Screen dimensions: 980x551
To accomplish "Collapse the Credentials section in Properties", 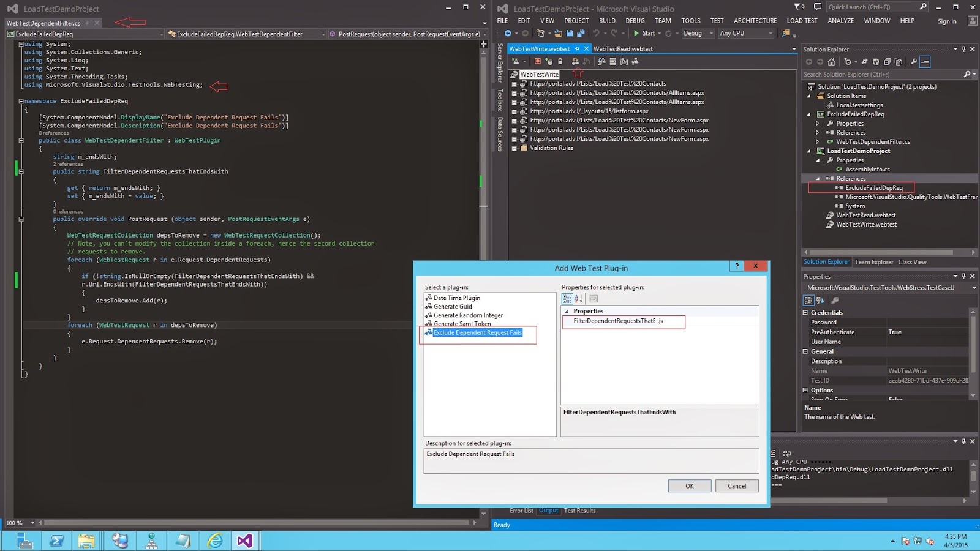I will pos(805,313).
